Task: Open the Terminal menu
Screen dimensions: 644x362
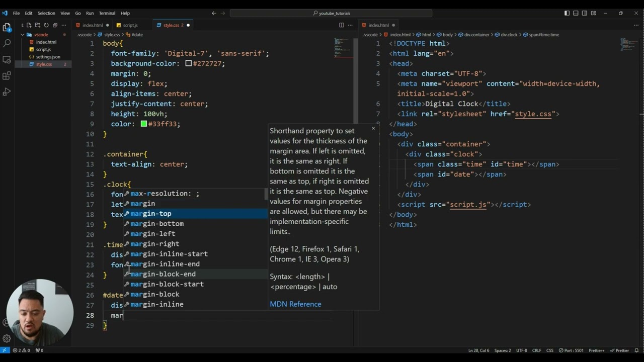Action: [107, 13]
